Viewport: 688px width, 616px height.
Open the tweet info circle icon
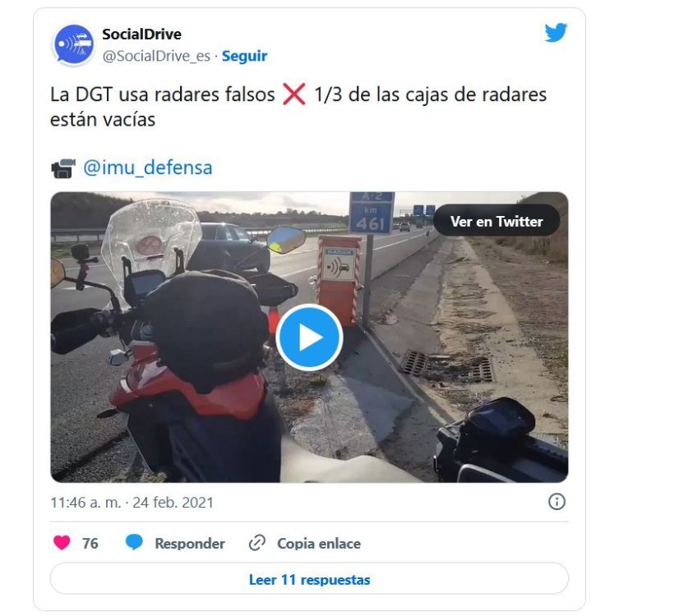(556, 502)
